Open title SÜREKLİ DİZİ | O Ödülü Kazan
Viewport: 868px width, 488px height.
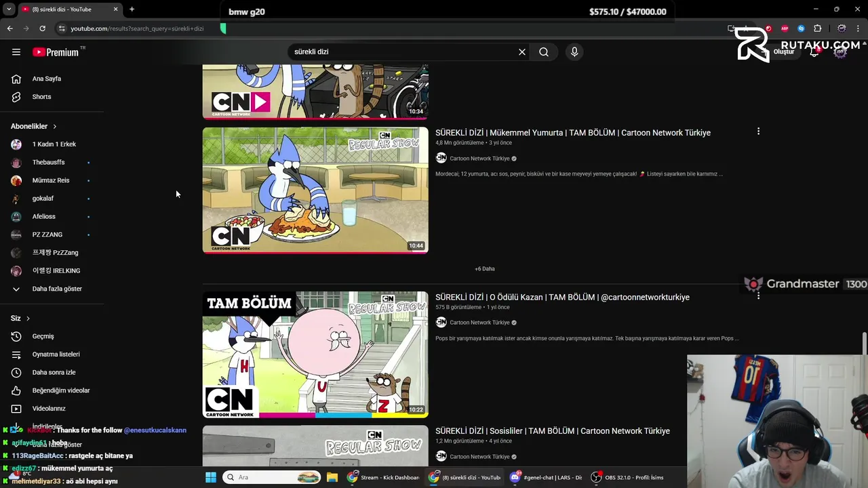[562, 298]
